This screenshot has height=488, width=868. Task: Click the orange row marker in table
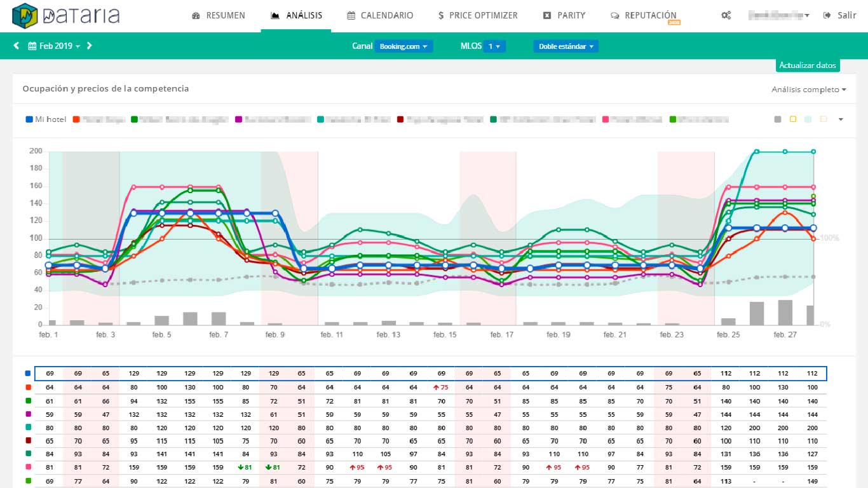[x=28, y=387]
